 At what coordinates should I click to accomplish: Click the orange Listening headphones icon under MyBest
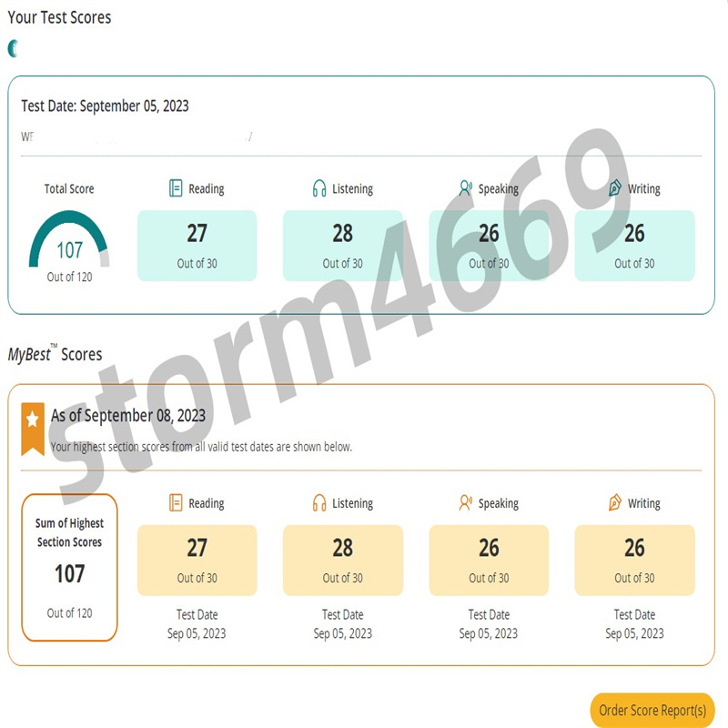(319, 502)
